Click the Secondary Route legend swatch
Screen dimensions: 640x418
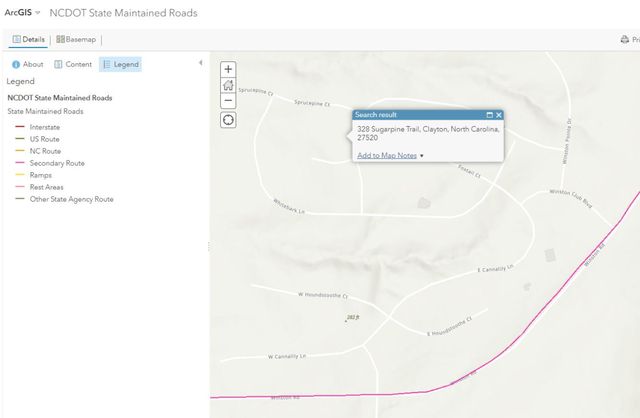(20, 163)
